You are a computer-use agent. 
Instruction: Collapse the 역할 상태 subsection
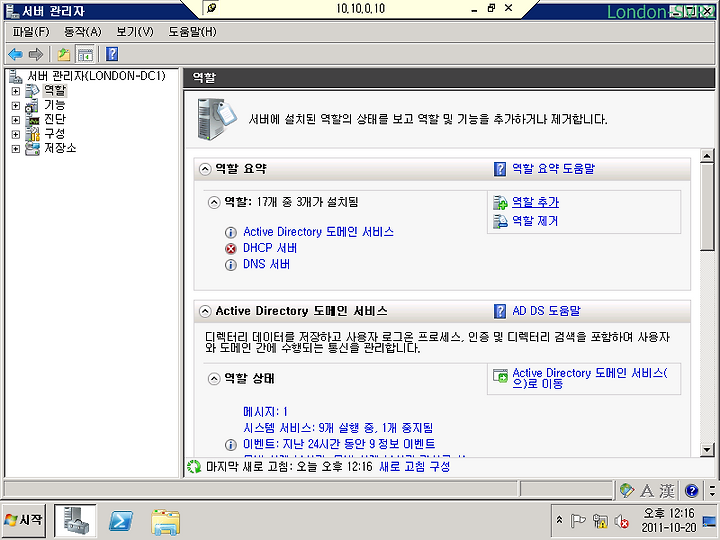(x=214, y=379)
